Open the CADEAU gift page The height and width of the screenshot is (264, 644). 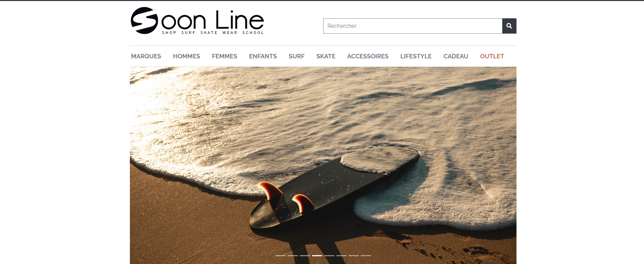click(x=456, y=56)
